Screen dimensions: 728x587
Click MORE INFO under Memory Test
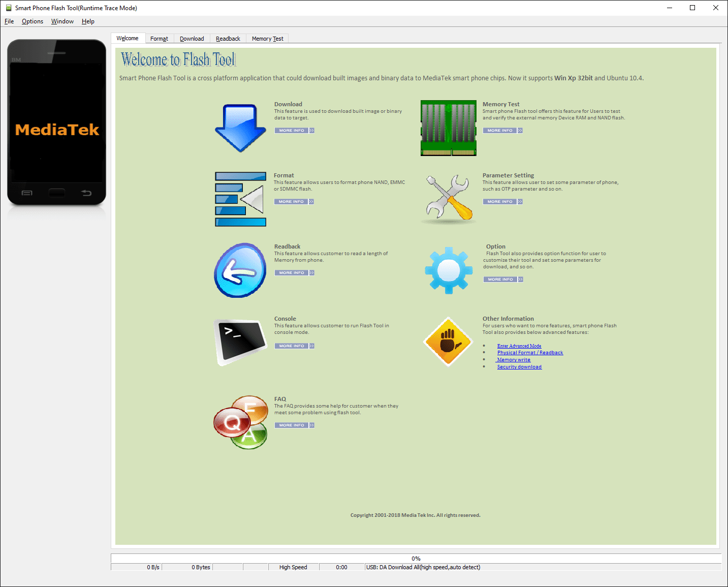coord(500,131)
